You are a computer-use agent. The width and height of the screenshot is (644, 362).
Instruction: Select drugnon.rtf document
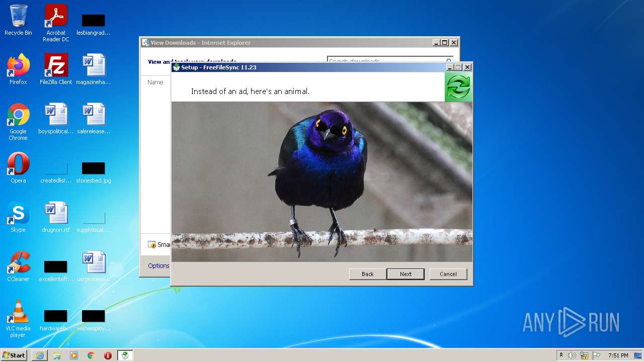point(56,217)
